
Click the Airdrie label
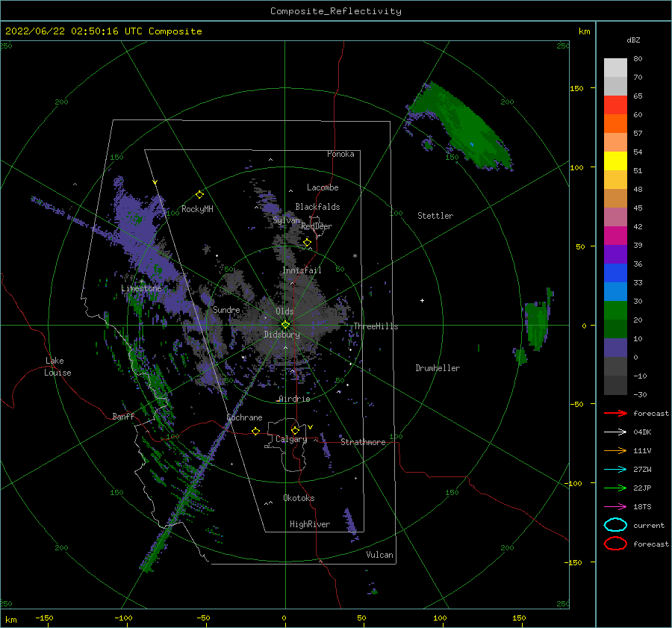pos(294,399)
